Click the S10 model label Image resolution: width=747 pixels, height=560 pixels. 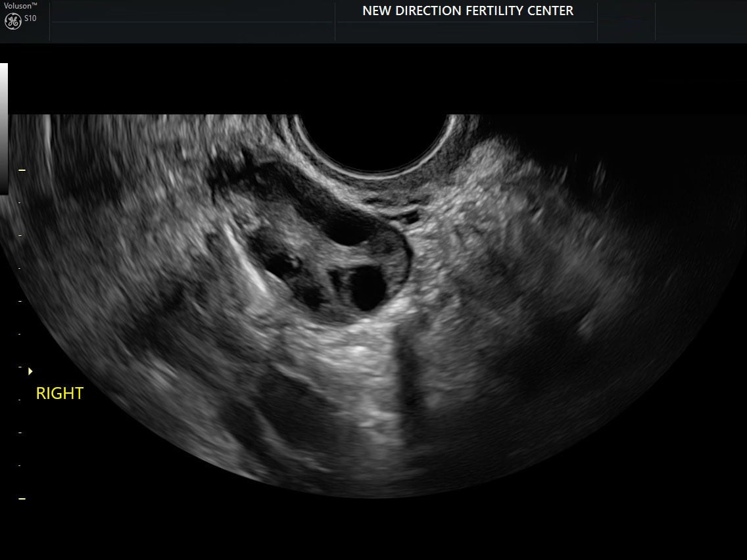point(30,19)
